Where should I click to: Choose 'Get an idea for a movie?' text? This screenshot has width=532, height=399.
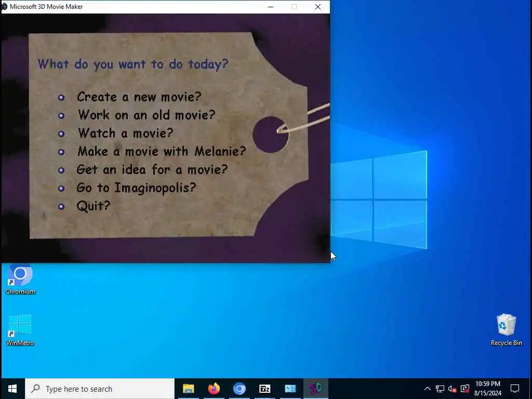click(x=152, y=169)
